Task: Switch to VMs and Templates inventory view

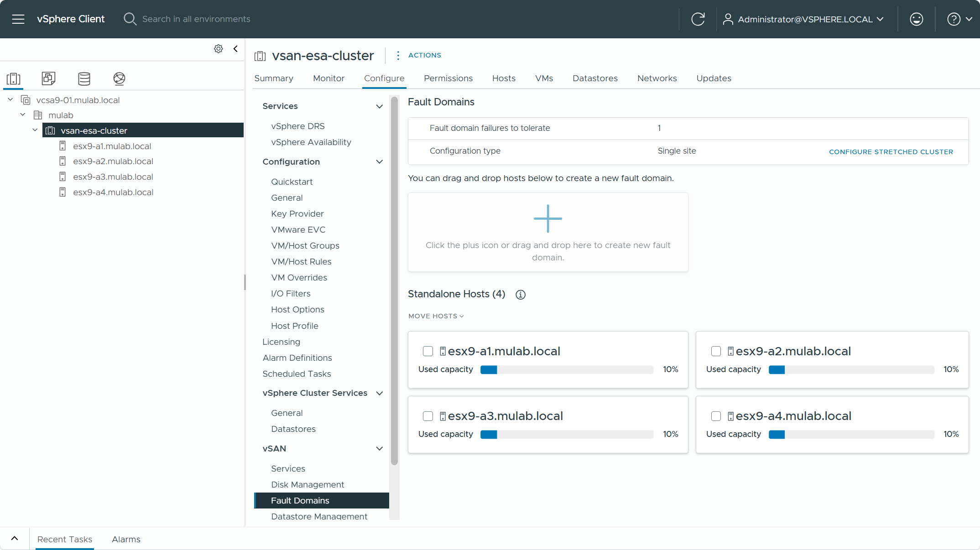Action: tap(48, 78)
